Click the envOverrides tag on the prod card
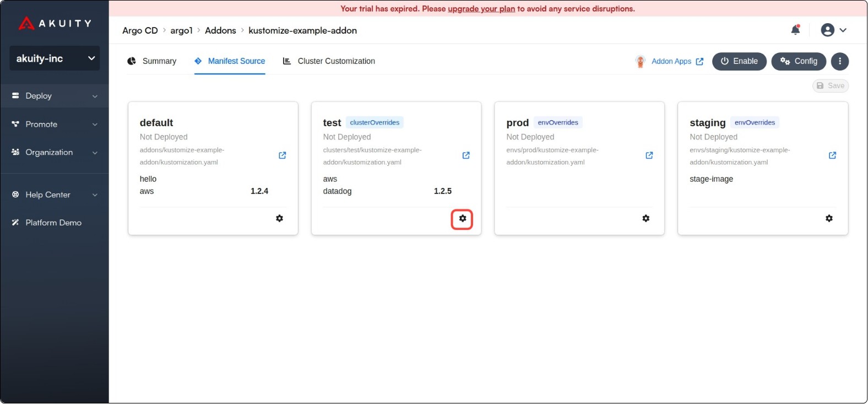The height and width of the screenshot is (404, 868). 558,122
